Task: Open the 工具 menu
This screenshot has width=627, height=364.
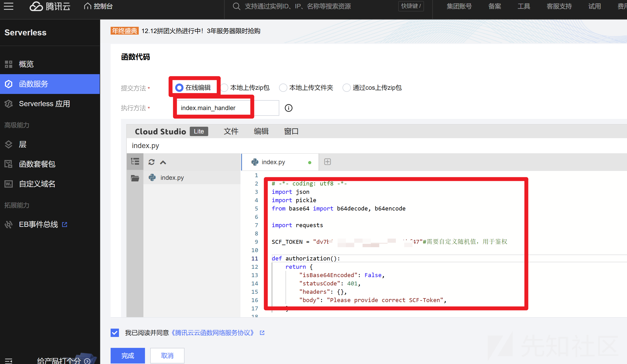Action: pyautogui.click(x=524, y=6)
